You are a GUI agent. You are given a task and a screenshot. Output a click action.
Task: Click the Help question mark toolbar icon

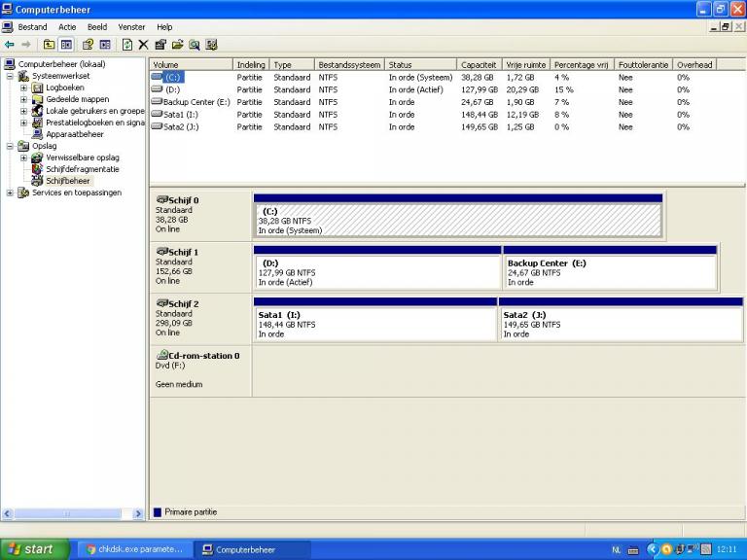pos(88,44)
